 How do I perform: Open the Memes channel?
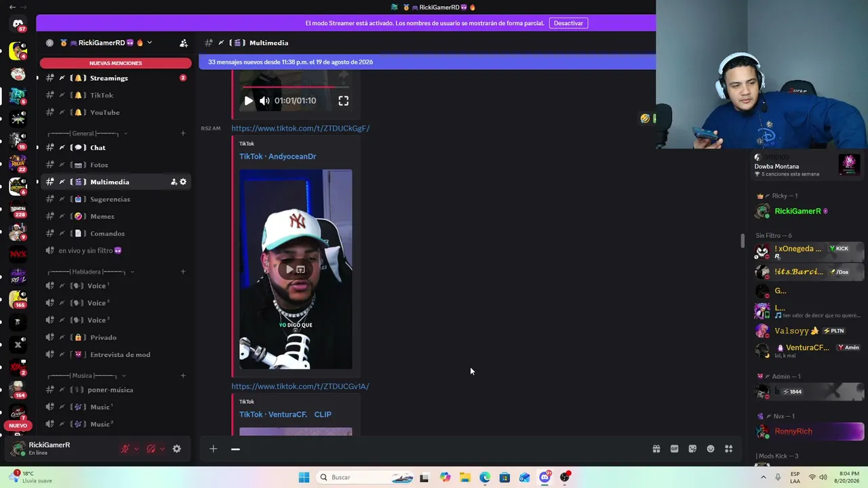115,216
